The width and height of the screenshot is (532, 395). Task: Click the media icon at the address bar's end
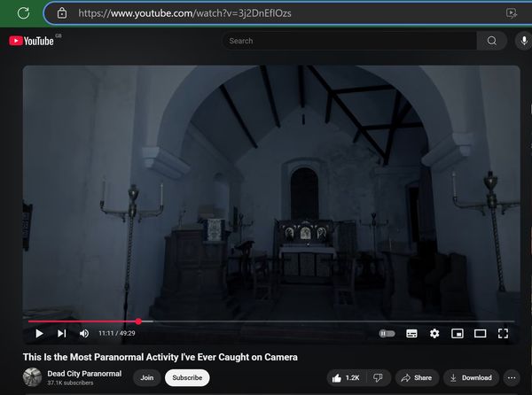pyautogui.click(x=512, y=13)
